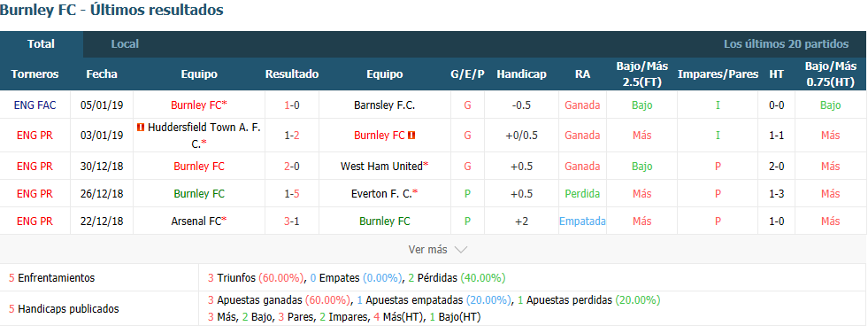Viewport: 868px width, 326px height.
Task: Expand the Ver más chevron arrow
Action: tap(461, 250)
